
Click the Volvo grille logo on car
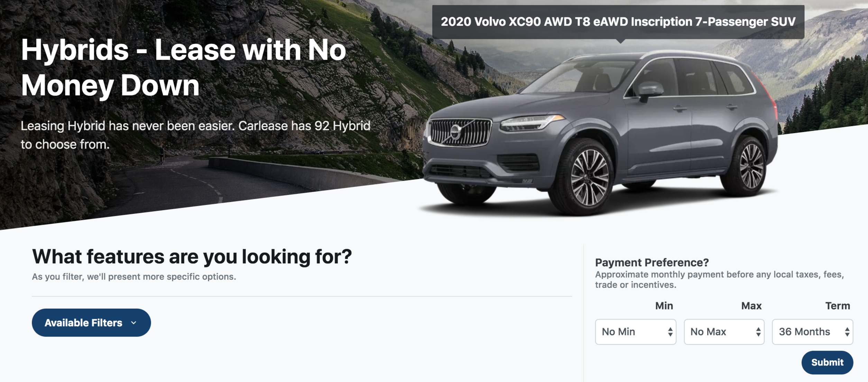[x=455, y=132]
